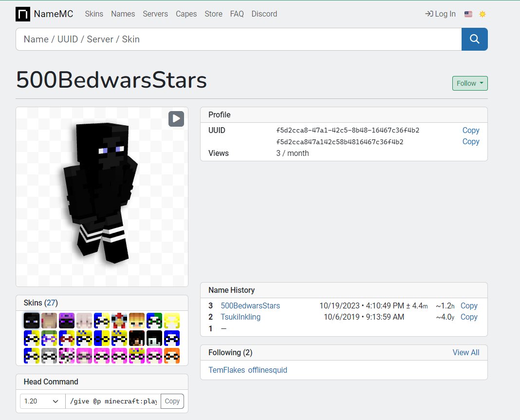Toggle the sun theme icon
The width and height of the screenshot is (520, 420).
(x=482, y=14)
